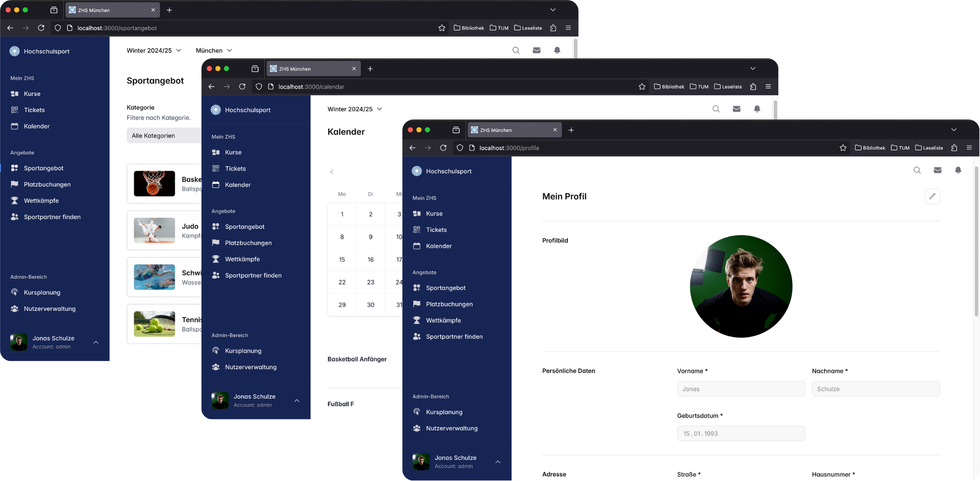Screen dimensions: 980x481
Task: Close the ZHS München tab in the calendar window
Action: click(354, 69)
